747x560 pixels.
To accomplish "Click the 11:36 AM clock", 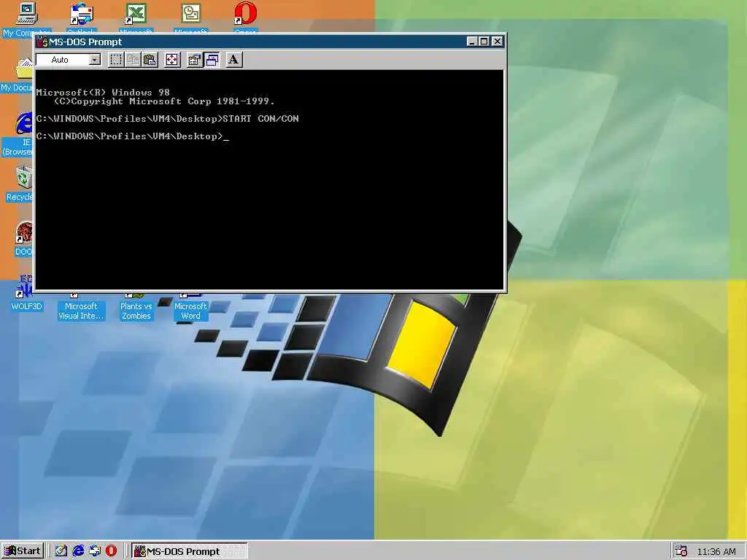I will tap(716, 551).
